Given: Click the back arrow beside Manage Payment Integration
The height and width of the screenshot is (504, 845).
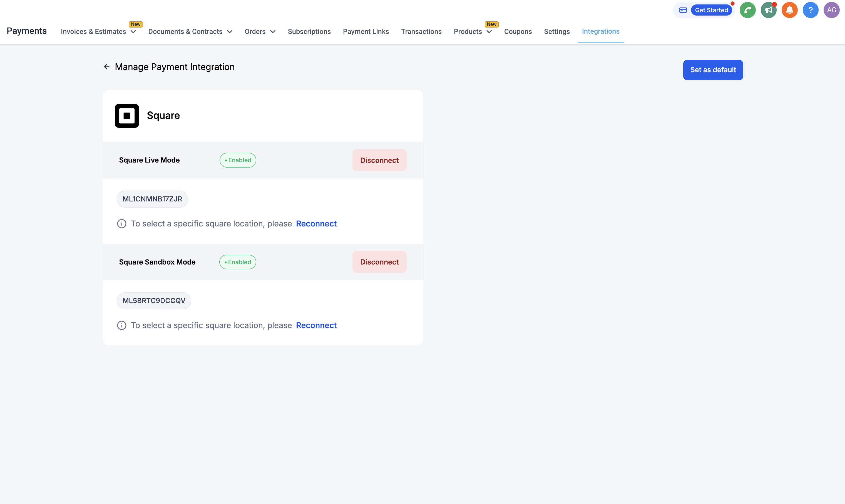Looking at the screenshot, I should (107, 67).
